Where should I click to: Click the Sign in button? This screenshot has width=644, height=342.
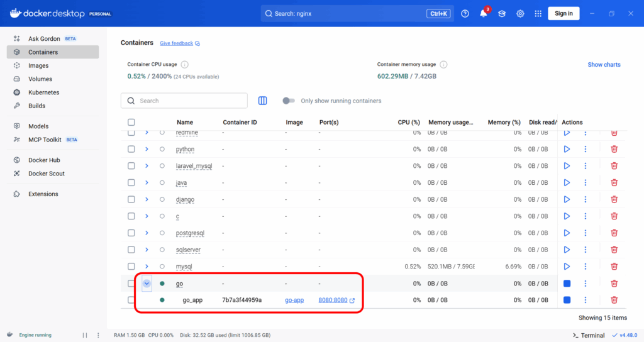point(563,14)
